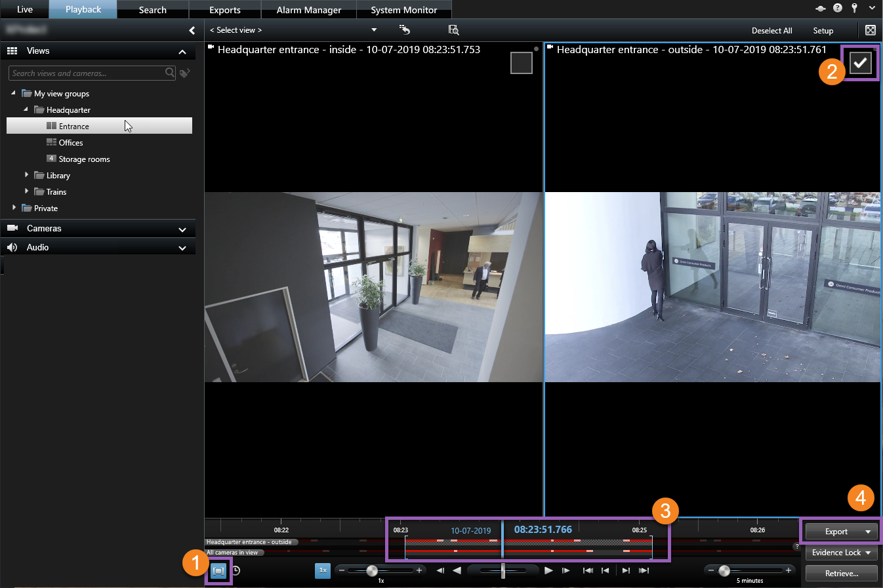Check the inside entrance camera checkbox
Viewport: 883px width, 588px height.
521,63
